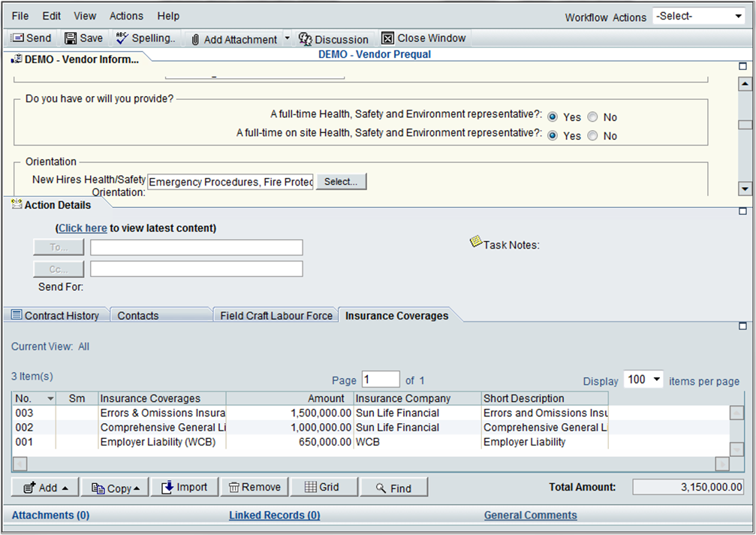Select Yes for full-time on site representative
The width and height of the screenshot is (756, 535).
coord(553,136)
